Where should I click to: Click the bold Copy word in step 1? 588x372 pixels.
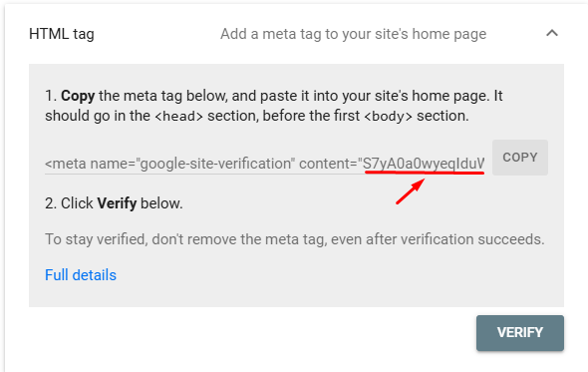coord(78,96)
